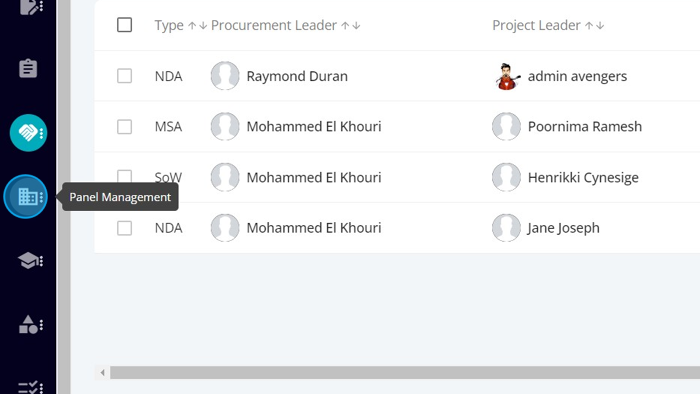
Task: Click Raymond Duran's avatar placeholder
Action: 225,76
